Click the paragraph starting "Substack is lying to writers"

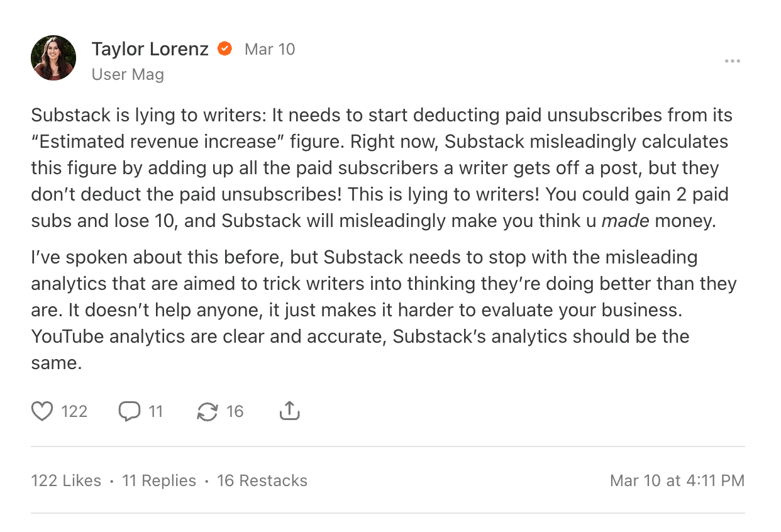pyautogui.click(x=377, y=168)
